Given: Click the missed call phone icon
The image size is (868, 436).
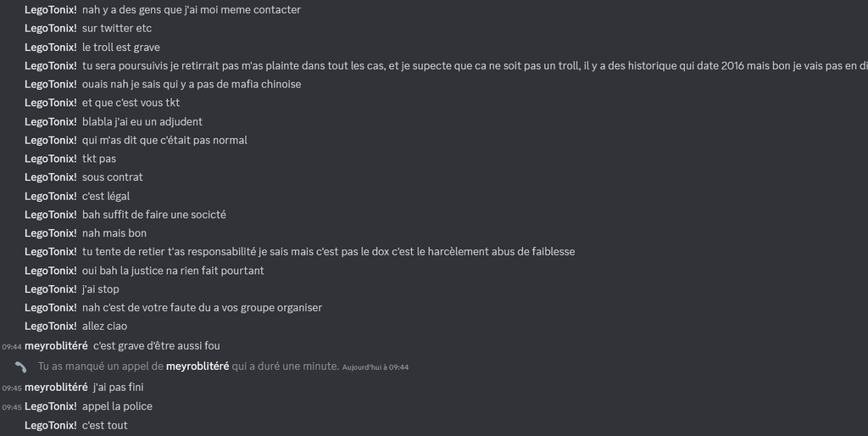Looking at the screenshot, I should point(21,367).
